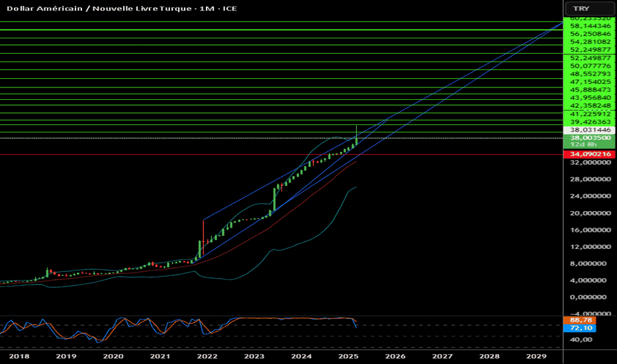Click the chart title Dollar Américain / Nouvelle Livre Turque
The image size is (617, 364).
pos(99,8)
